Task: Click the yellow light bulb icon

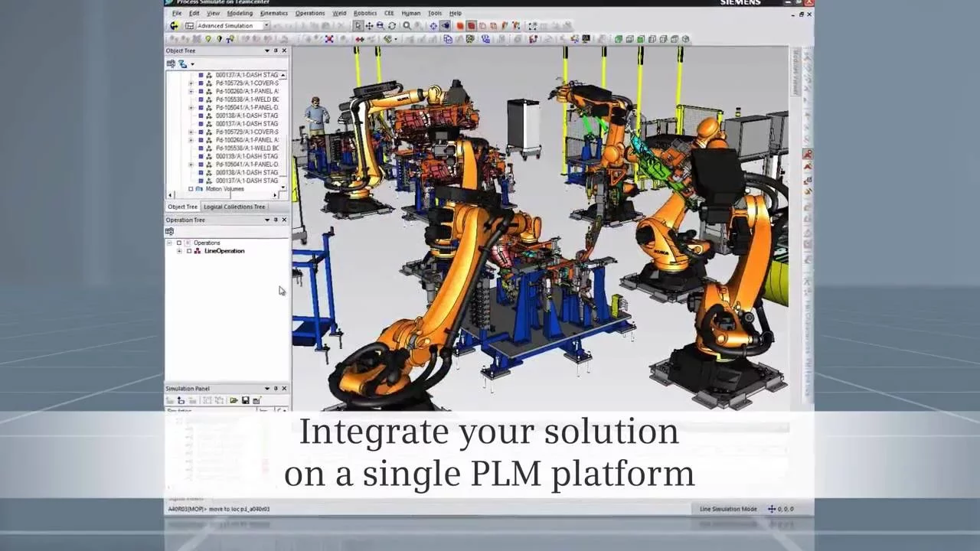Action: click(x=208, y=39)
